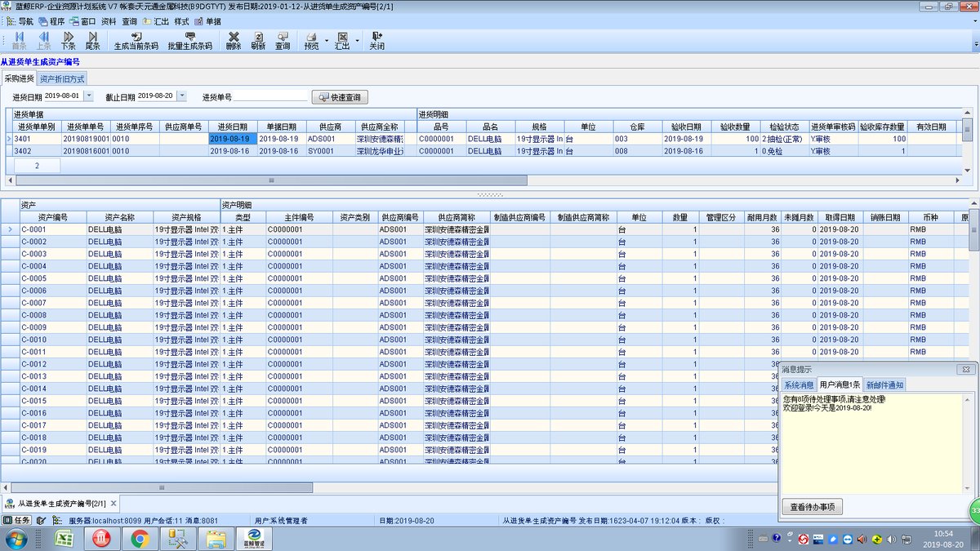Launch Chrome from the taskbar
The height and width of the screenshot is (551, 980).
pyautogui.click(x=140, y=539)
